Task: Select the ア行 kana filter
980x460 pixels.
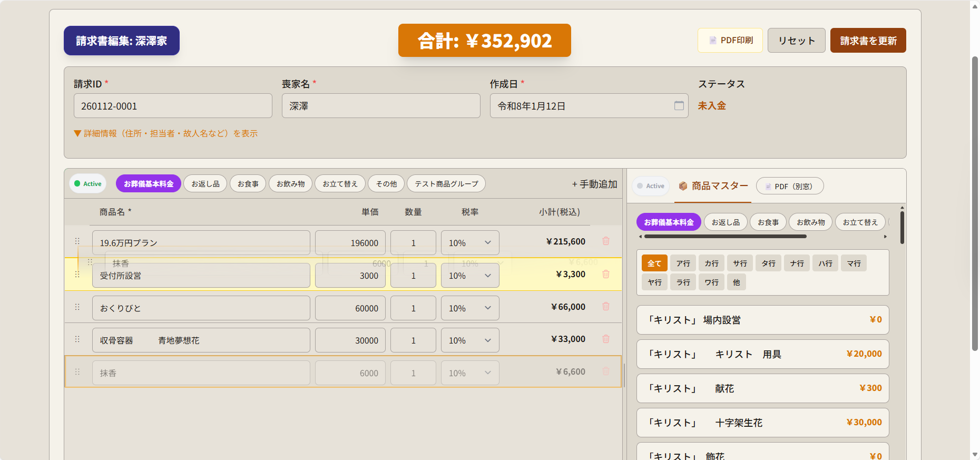Action: 683,263
